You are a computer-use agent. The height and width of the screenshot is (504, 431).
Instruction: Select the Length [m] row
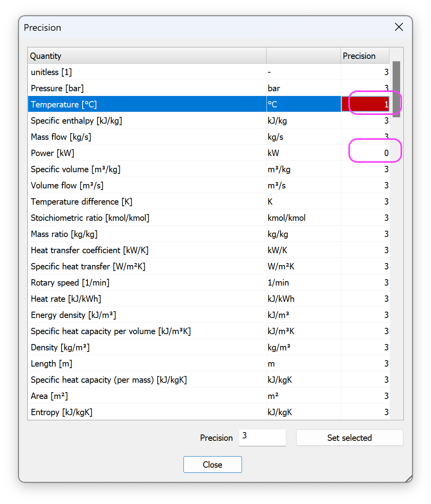click(x=209, y=363)
